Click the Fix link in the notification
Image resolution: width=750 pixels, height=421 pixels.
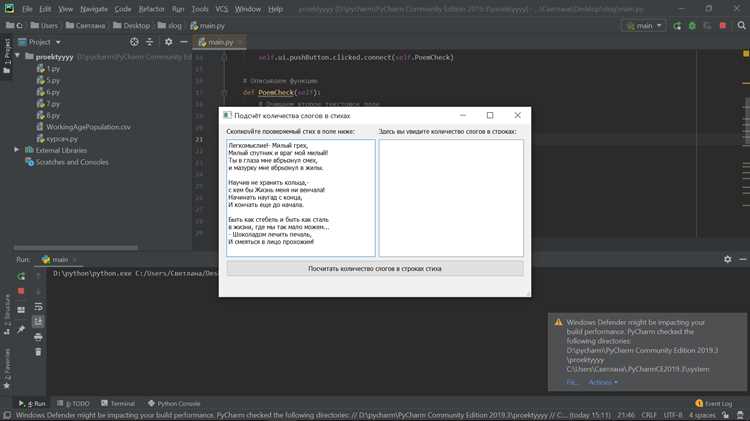pyautogui.click(x=571, y=382)
